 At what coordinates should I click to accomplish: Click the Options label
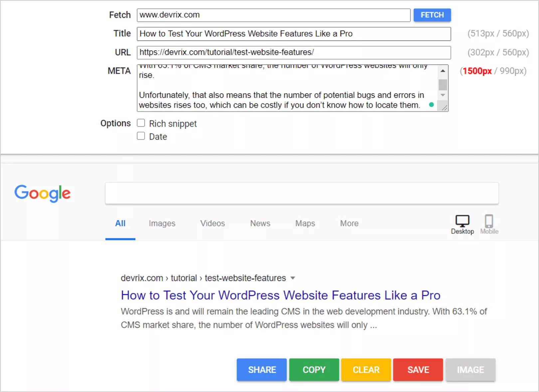(115, 123)
